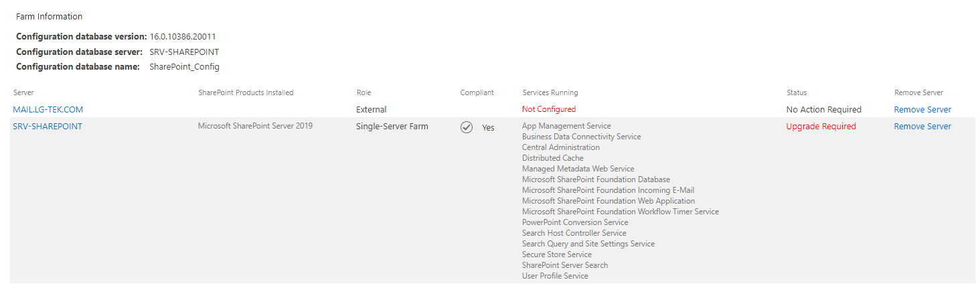Click the Upgrade Required status text

pos(821,126)
